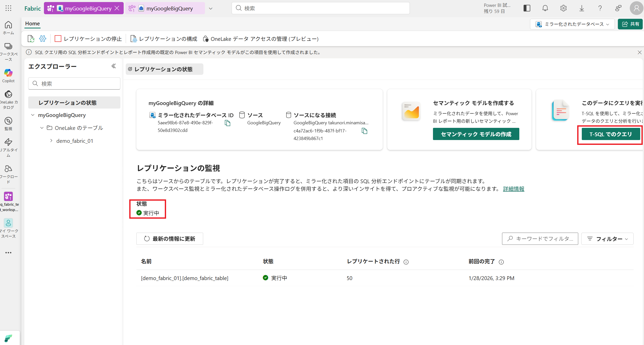This screenshot has width=644, height=345.
Task: Collapse the myGoogleBigQuery tree node
Action: click(x=33, y=115)
